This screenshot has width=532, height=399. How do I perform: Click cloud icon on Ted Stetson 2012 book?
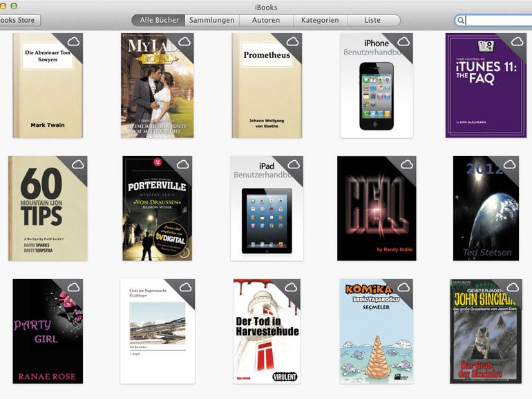coord(509,165)
